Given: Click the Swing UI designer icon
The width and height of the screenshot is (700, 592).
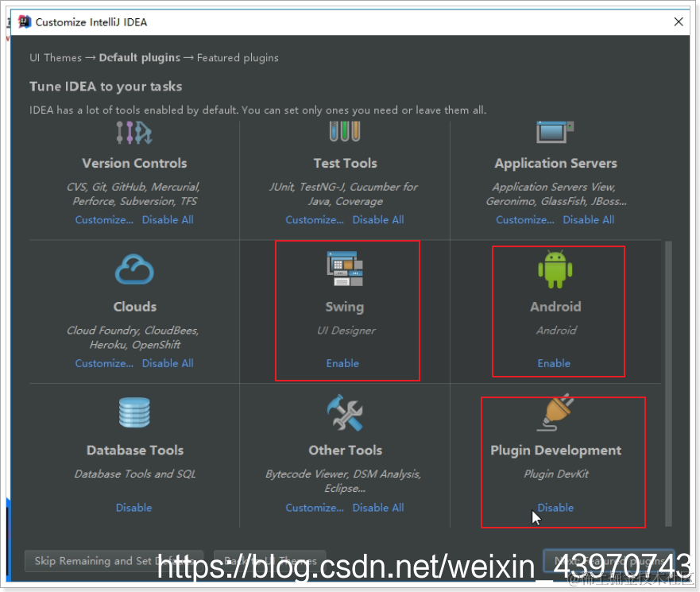Looking at the screenshot, I should click(345, 269).
